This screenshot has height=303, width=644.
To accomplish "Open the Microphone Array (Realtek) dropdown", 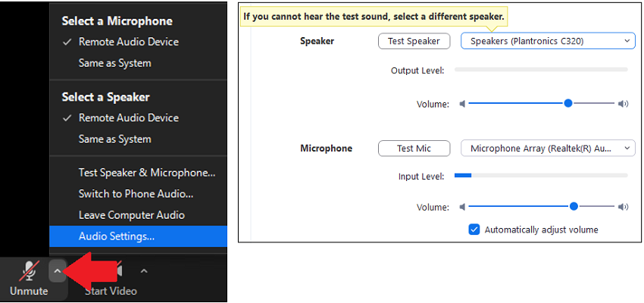I will click(548, 148).
